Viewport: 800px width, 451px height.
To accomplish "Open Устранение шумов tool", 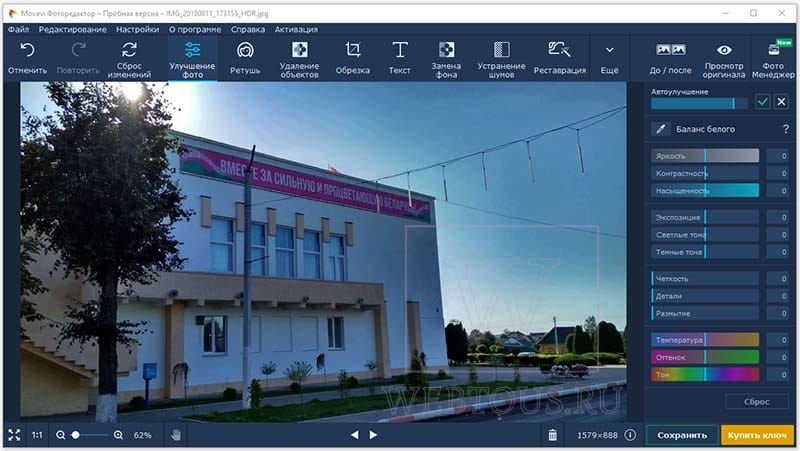I will (x=502, y=59).
